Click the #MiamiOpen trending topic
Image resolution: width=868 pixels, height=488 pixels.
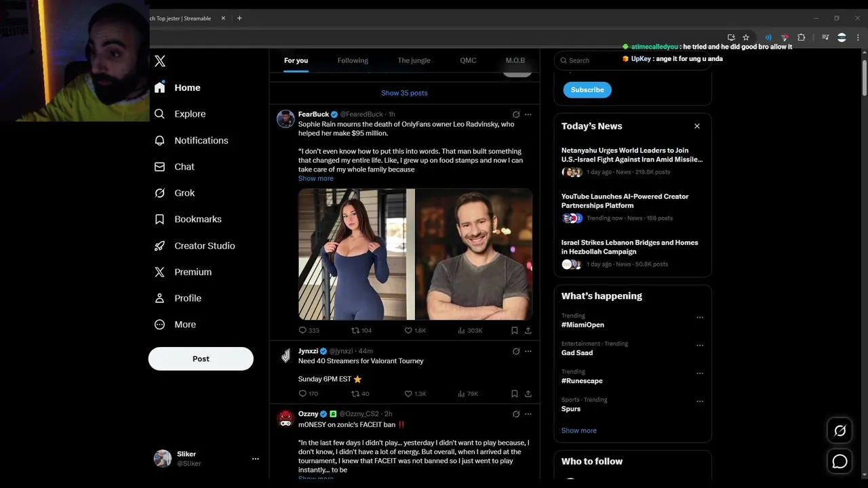(x=583, y=325)
